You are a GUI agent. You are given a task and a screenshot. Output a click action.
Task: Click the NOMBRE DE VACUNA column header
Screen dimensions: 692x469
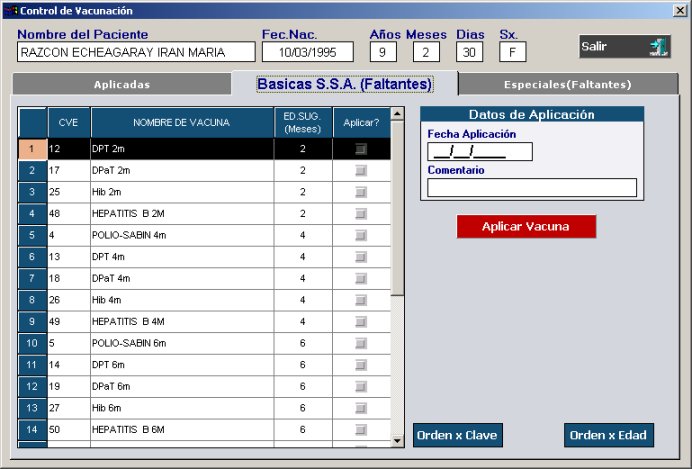click(x=182, y=123)
